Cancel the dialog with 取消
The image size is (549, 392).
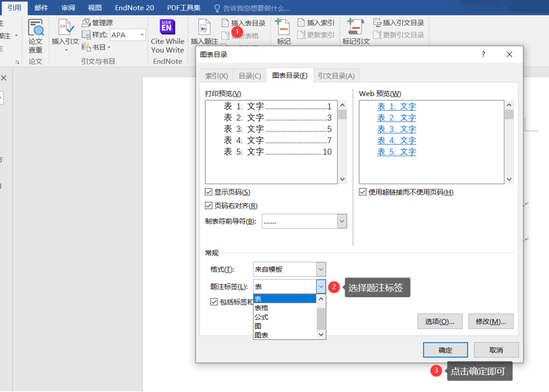pyautogui.click(x=496, y=349)
